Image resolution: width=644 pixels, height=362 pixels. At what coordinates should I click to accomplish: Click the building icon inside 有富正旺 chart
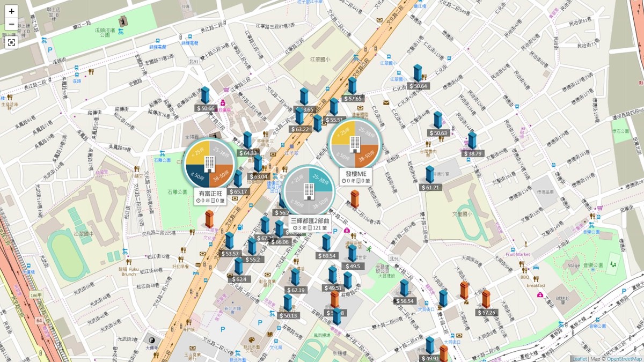click(x=210, y=164)
